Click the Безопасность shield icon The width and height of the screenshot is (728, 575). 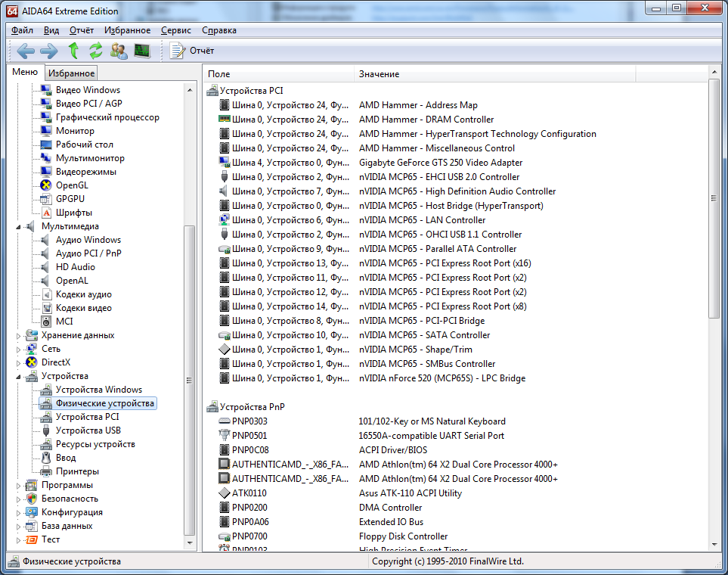click(31, 499)
